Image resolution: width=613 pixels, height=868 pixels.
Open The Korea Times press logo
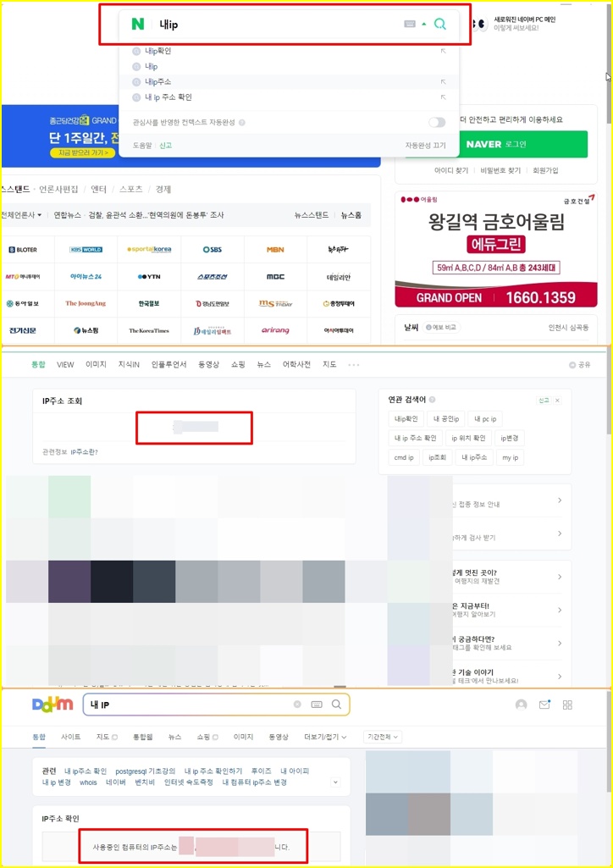tap(149, 330)
